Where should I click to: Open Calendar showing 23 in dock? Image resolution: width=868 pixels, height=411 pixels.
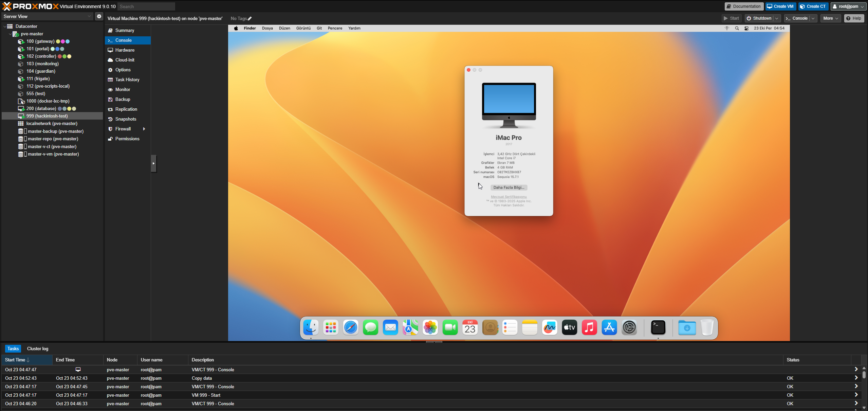(470, 327)
